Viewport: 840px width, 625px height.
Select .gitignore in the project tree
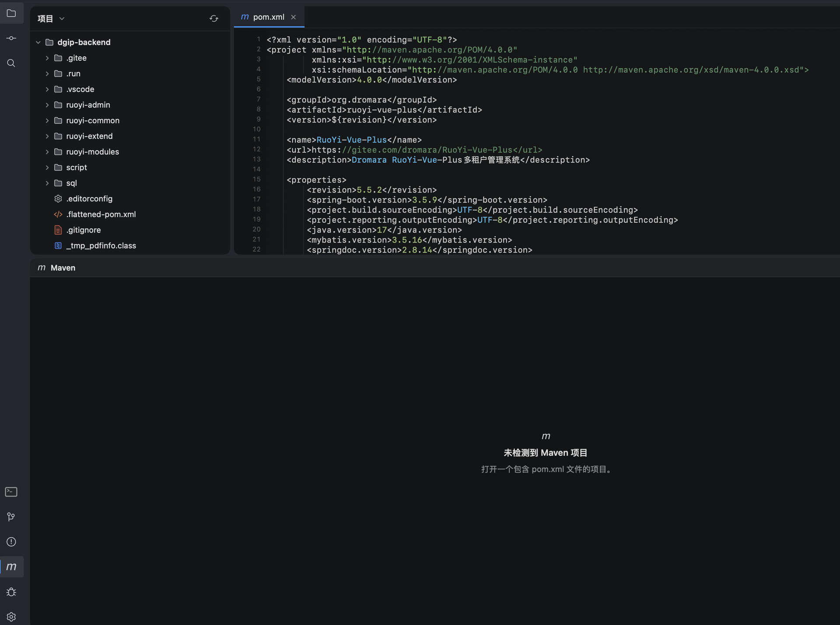84,230
